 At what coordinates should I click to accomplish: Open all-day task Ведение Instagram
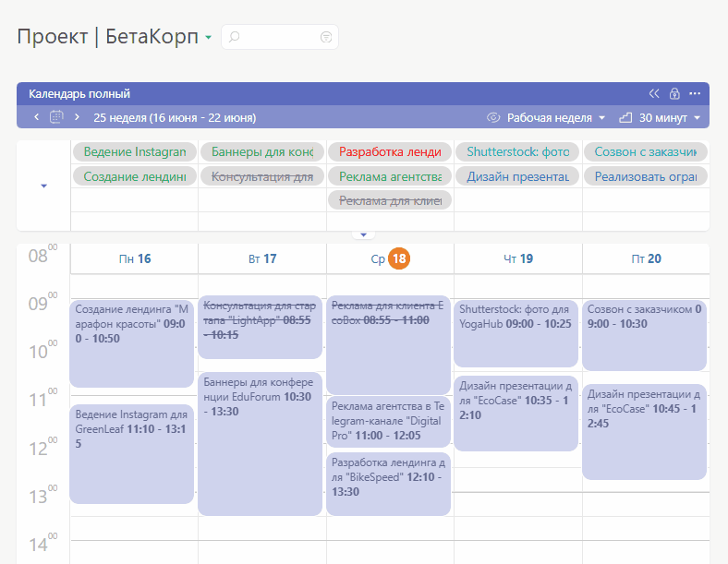click(135, 151)
